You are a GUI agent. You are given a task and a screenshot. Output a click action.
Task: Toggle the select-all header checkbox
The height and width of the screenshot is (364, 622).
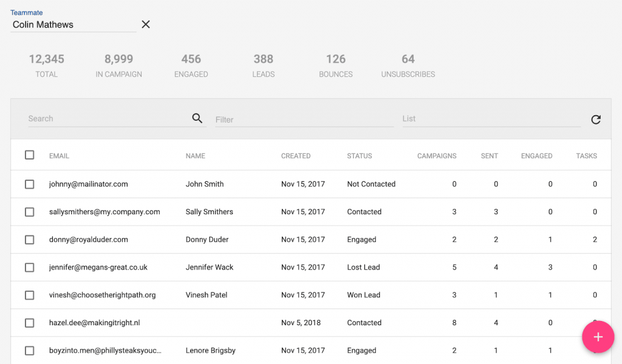point(29,155)
